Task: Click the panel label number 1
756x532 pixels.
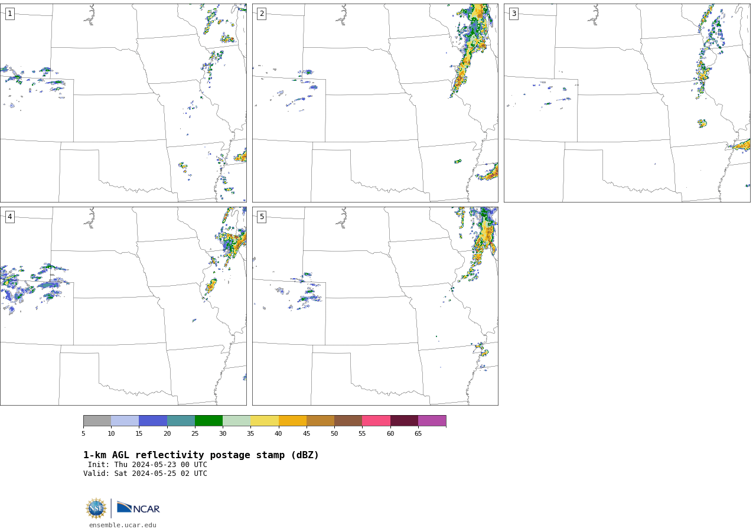Action: [x=10, y=14]
